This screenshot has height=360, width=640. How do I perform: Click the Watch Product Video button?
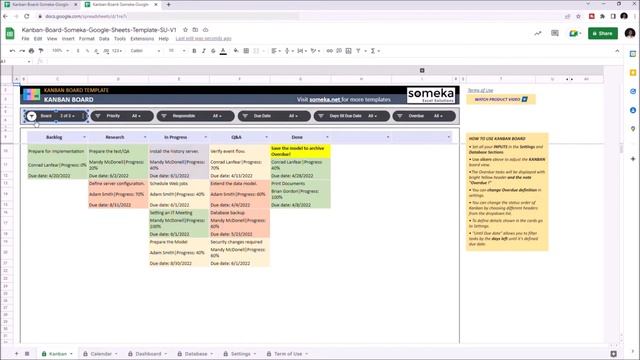click(501, 99)
